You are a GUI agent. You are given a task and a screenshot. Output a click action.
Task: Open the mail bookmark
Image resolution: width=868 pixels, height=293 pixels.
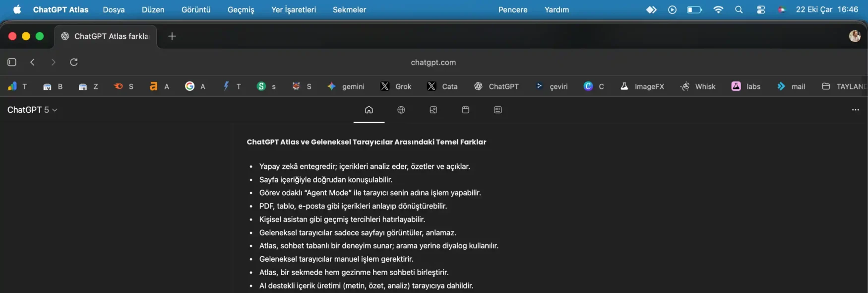791,86
